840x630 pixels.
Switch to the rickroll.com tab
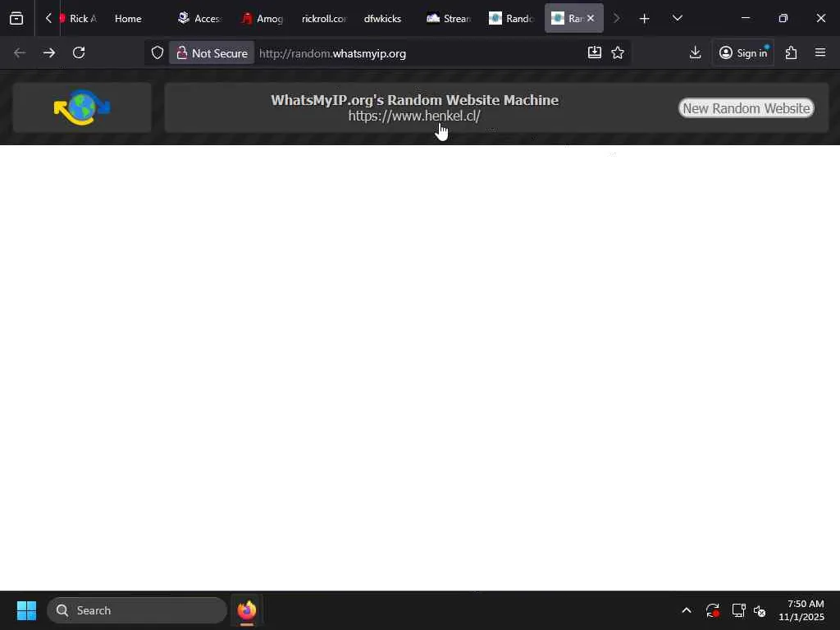click(323, 18)
